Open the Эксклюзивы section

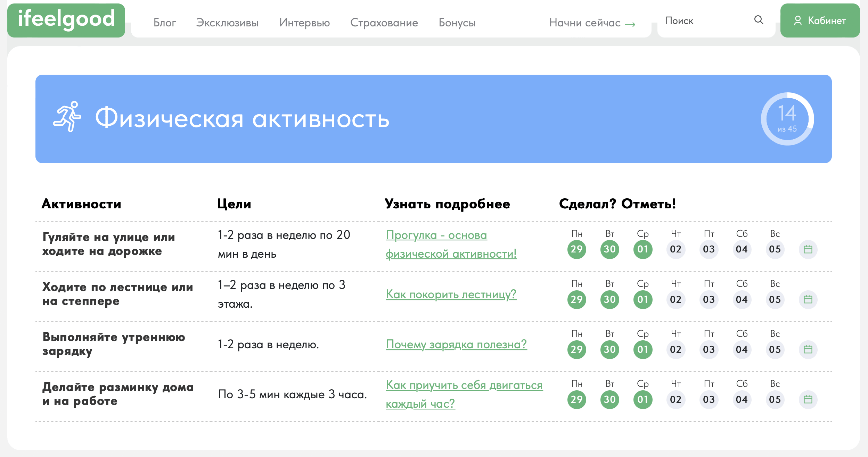coord(227,23)
